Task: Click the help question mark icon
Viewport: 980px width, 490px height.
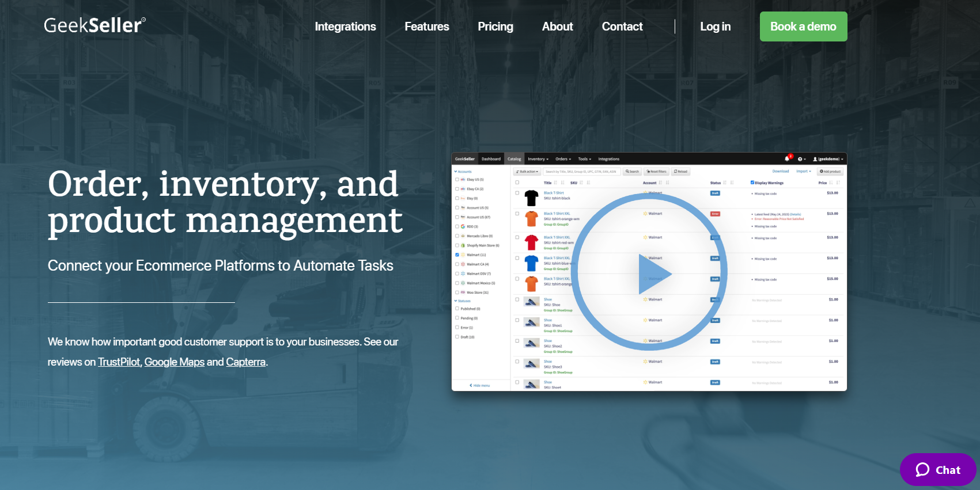Action: (800, 159)
